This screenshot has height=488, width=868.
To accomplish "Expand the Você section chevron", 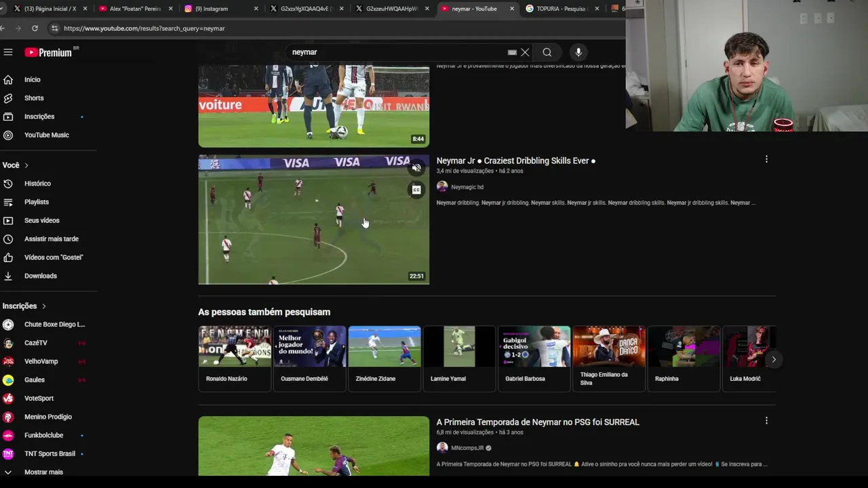I will [26, 165].
